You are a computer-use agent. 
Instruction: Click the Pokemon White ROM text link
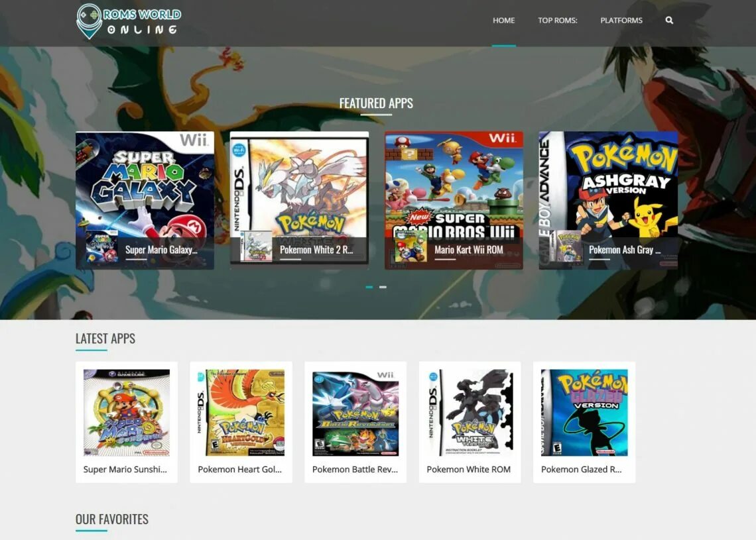pyautogui.click(x=469, y=469)
